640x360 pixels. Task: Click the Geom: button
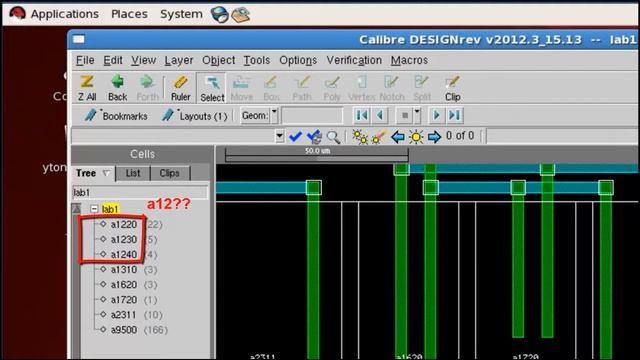[255, 116]
